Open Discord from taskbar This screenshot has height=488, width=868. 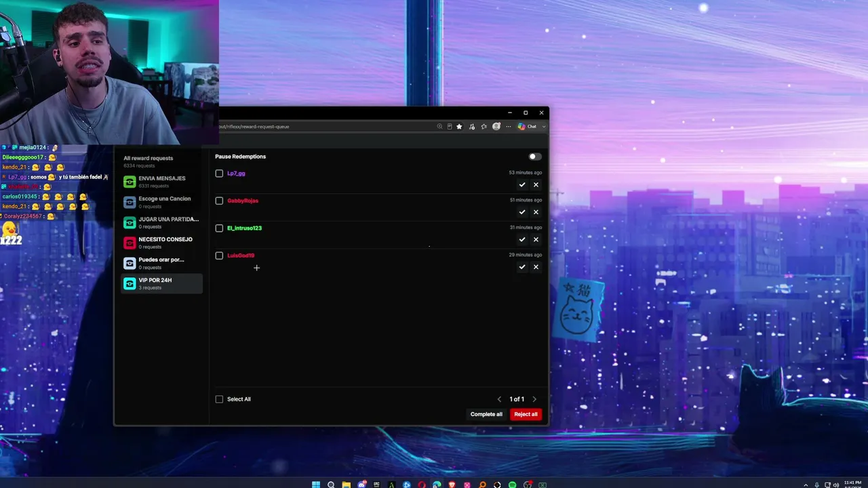[361, 485]
